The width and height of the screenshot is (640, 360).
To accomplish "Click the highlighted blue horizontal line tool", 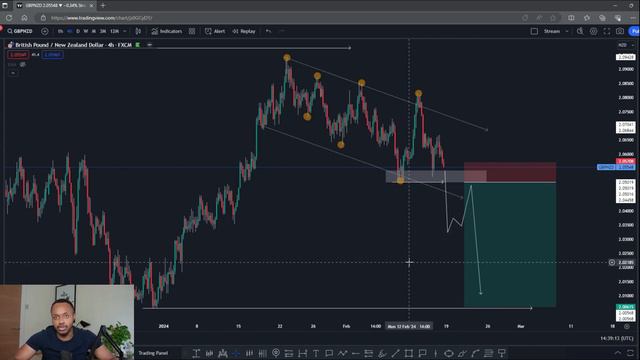I will coord(236,353).
